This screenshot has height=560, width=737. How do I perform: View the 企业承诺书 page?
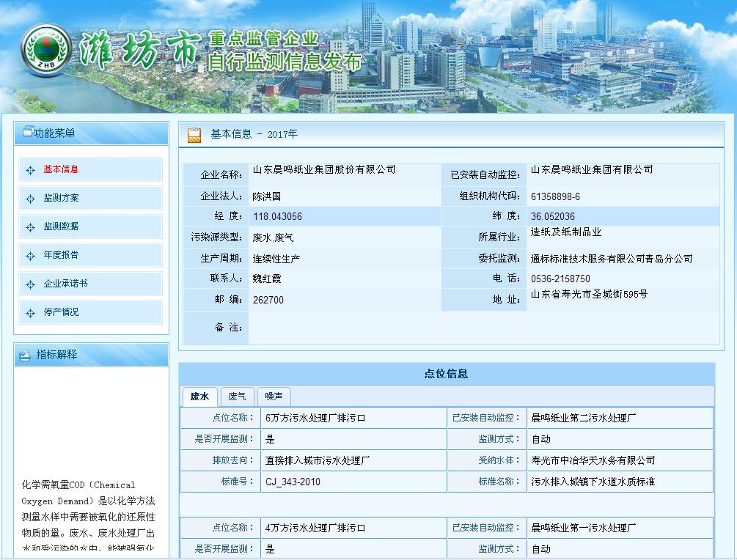[65, 284]
